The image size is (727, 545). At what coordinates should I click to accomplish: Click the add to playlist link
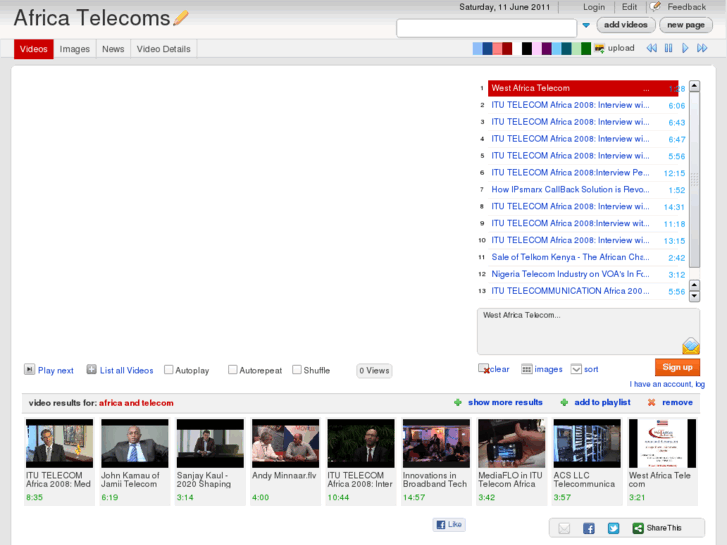(x=602, y=403)
